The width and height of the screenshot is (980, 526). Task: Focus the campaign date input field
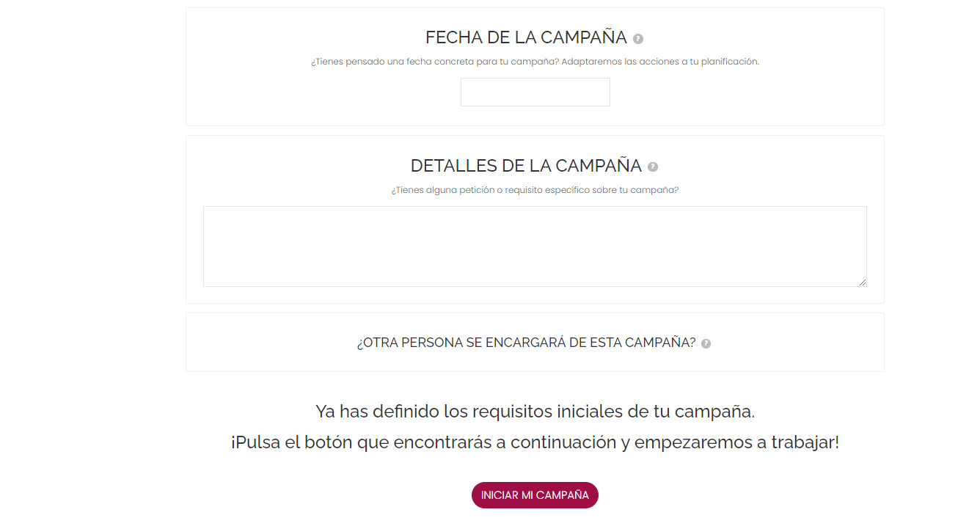click(x=535, y=92)
